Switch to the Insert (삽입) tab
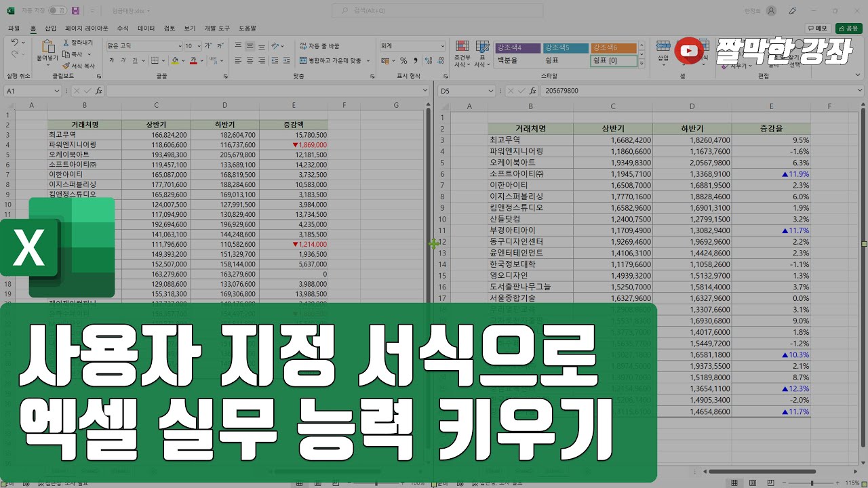Image resolution: width=868 pixels, height=488 pixels. coord(51,28)
